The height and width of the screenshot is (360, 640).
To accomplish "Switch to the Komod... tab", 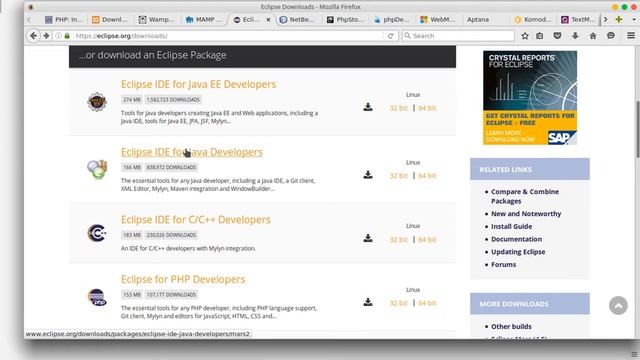I will coord(533,19).
